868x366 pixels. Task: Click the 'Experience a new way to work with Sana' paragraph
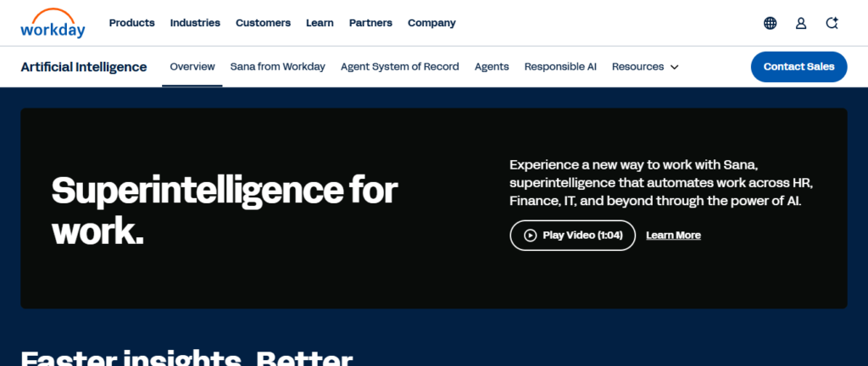point(661,183)
